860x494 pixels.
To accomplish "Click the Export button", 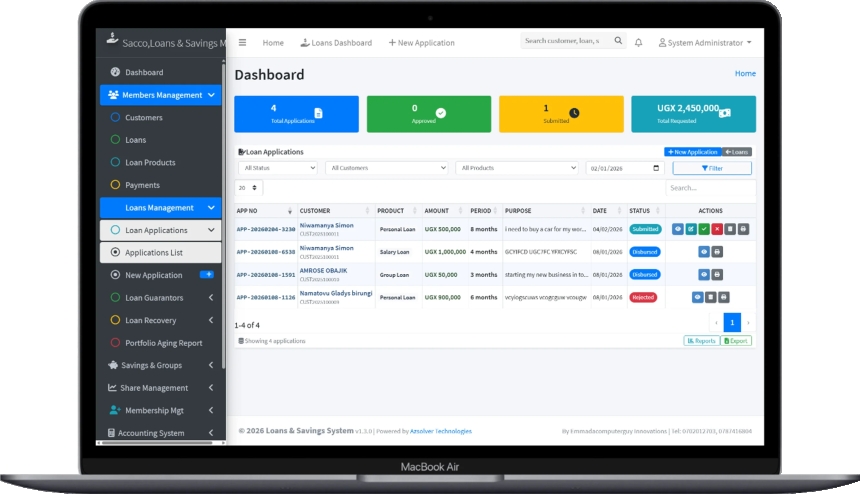I will pos(736,341).
